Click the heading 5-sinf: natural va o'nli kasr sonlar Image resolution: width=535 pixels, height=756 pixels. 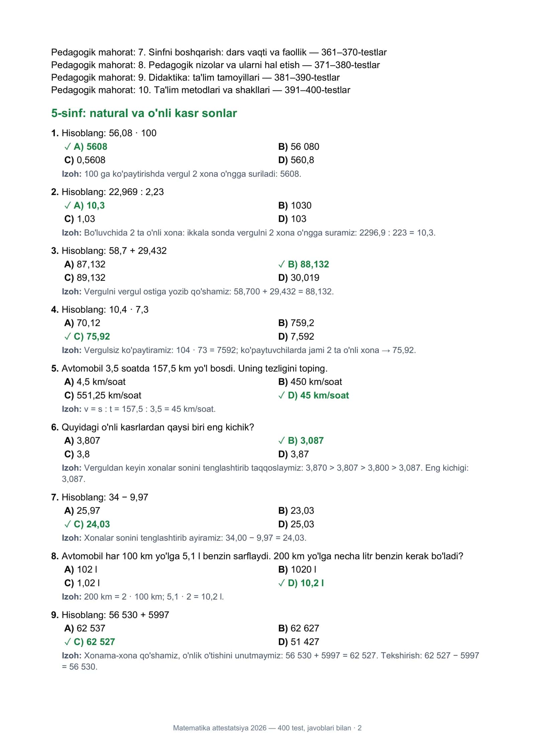pyautogui.click(x=144, y=113)
